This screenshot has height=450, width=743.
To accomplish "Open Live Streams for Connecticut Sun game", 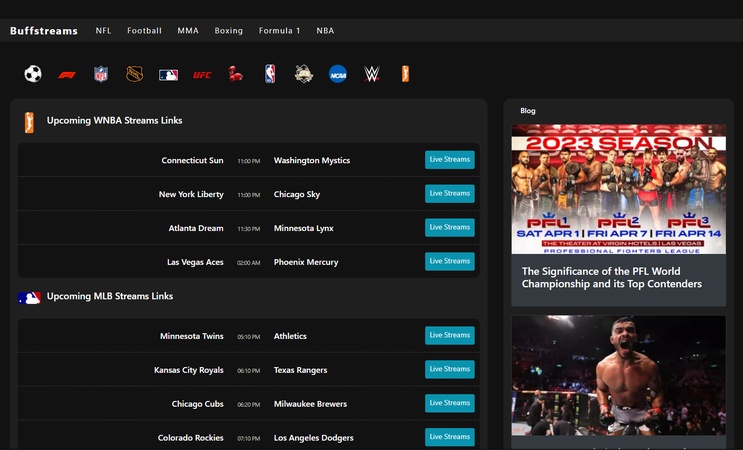I will point(449,160).
